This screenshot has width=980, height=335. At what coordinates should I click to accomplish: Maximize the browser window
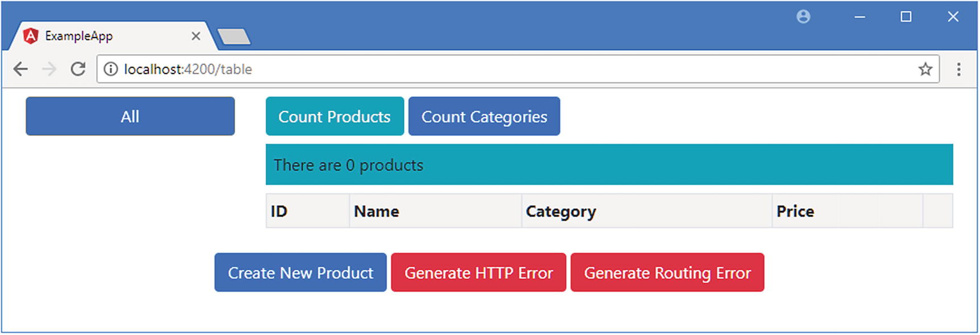[906, 17]
